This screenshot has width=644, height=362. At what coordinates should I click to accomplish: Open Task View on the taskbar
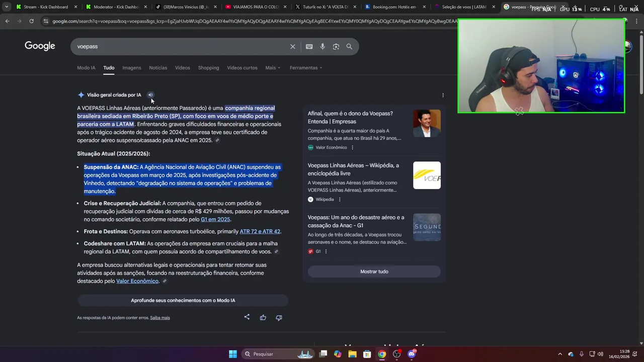(x=323, y=354)
